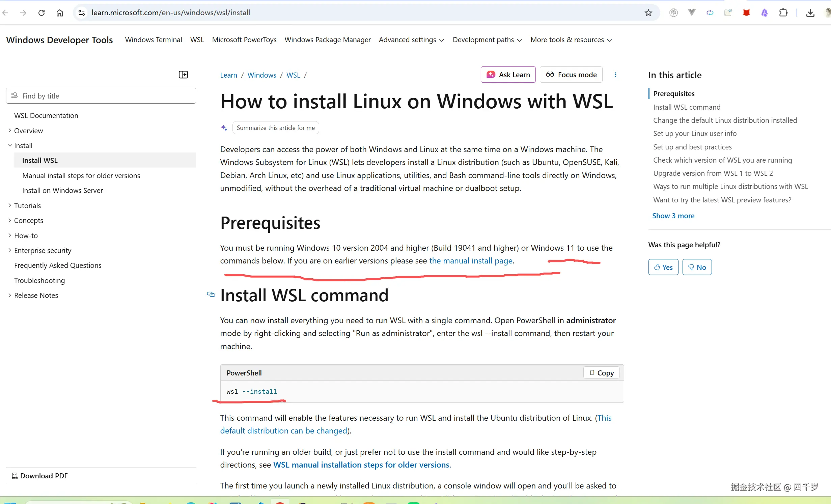Image resolution: width=831 pixels, height=504 pixels.
Task: Expand the Tutorials tree section
Action: click(10, 205)
